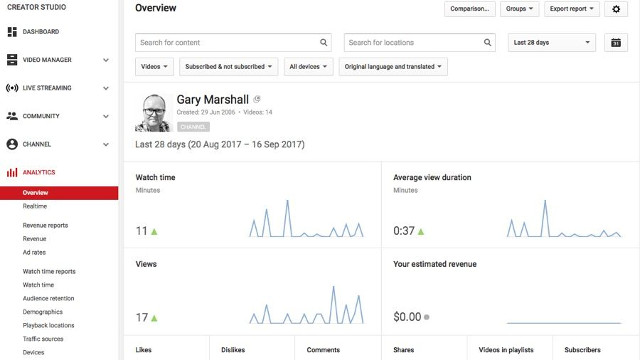640x360 pixels.
Task: Open the calendar date picker icon
Action: (616, 42)
